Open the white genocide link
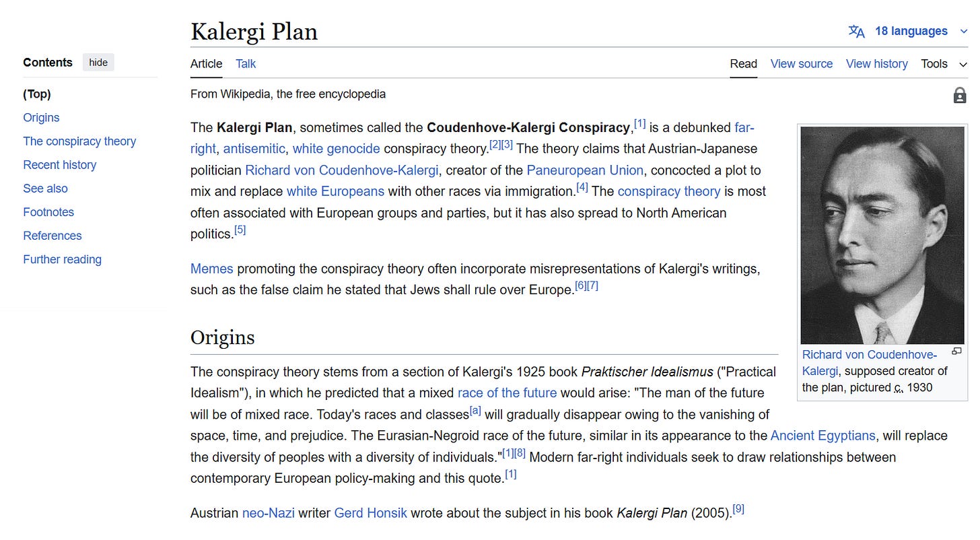Image resolution: width=980 pixels, height=540 pixels. (x=337, y=149)
